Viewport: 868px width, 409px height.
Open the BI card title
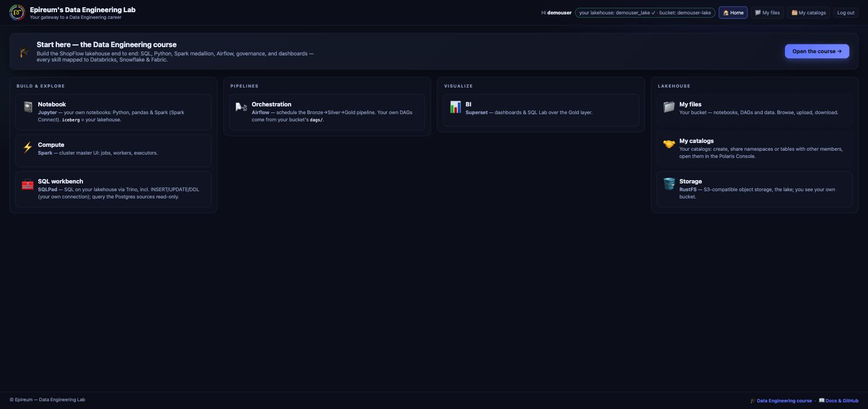(468, 104)
